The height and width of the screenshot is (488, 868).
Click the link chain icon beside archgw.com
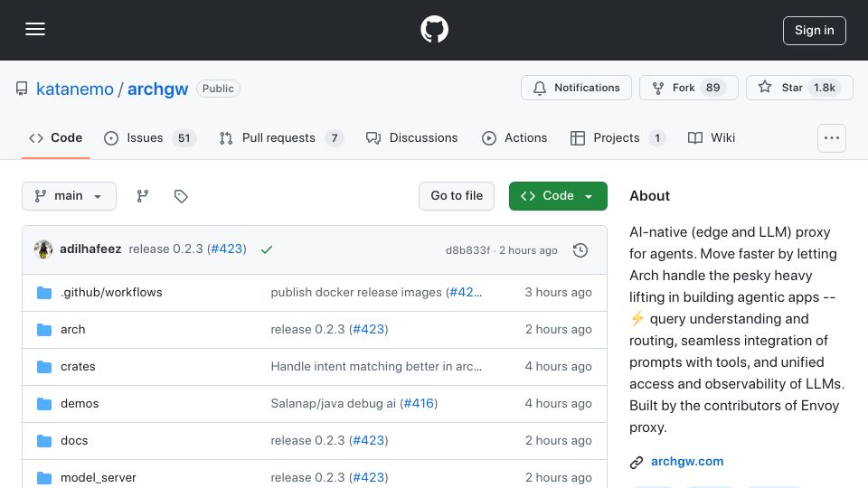(637, 462)
